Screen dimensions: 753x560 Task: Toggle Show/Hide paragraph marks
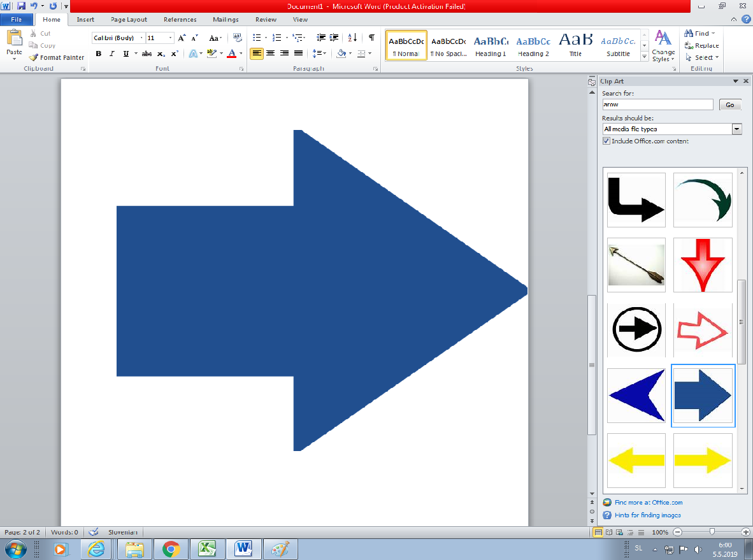(x=371, y=38)
